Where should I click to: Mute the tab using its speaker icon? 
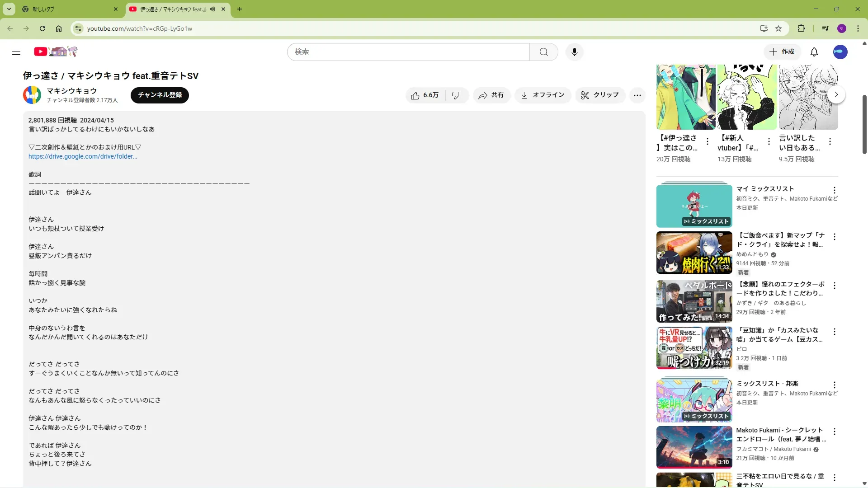point(212,9)
